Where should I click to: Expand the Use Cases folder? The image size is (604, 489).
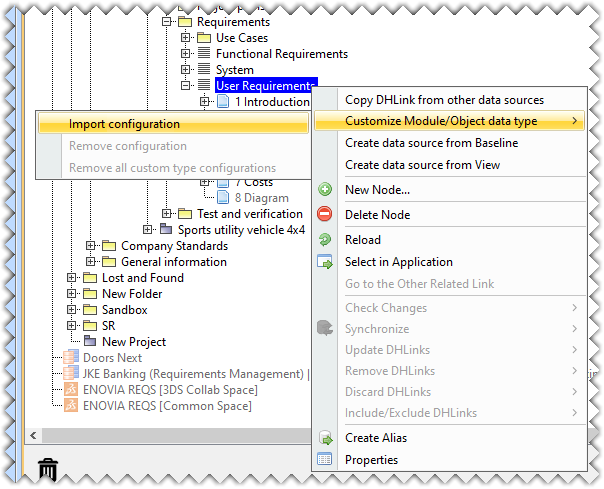(185, 37)
